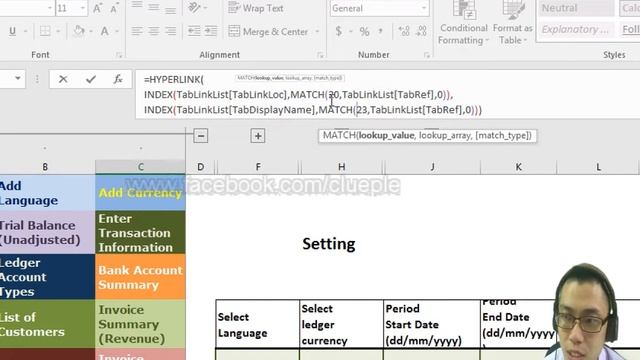Open Trial Balance (Unadjusted) cell

point(47,233)
